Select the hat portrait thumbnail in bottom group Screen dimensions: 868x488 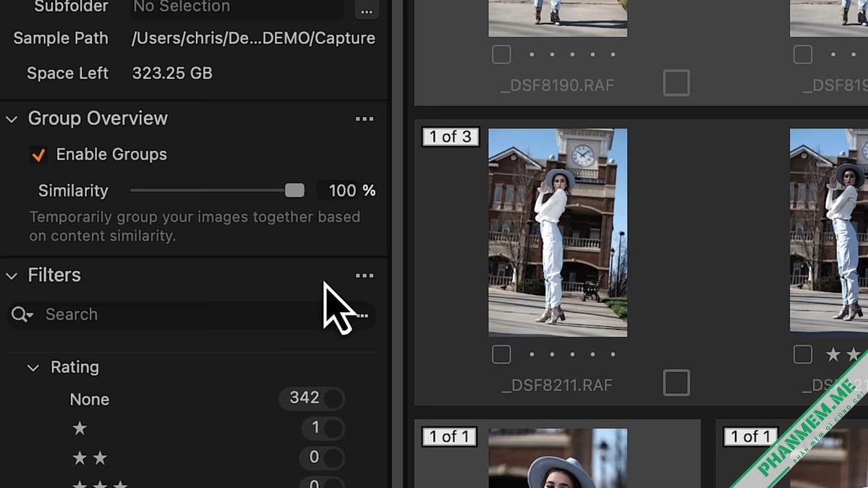pos(558,458)
